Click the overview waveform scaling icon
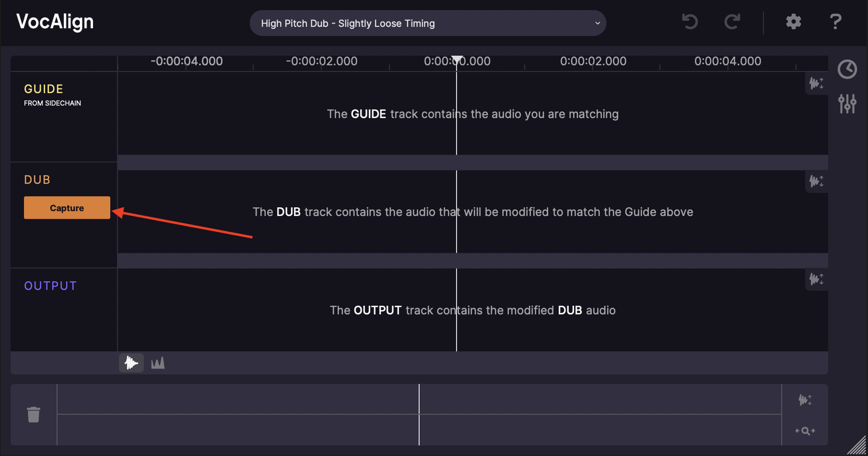The width and height of the screenshot is (868, 456). pyautogui.click(x=805, y=400)
